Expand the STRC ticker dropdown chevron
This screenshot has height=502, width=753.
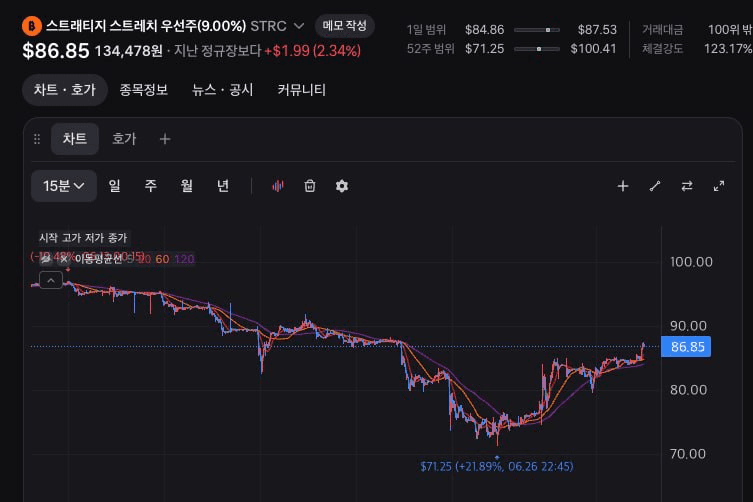pos(299,26)
